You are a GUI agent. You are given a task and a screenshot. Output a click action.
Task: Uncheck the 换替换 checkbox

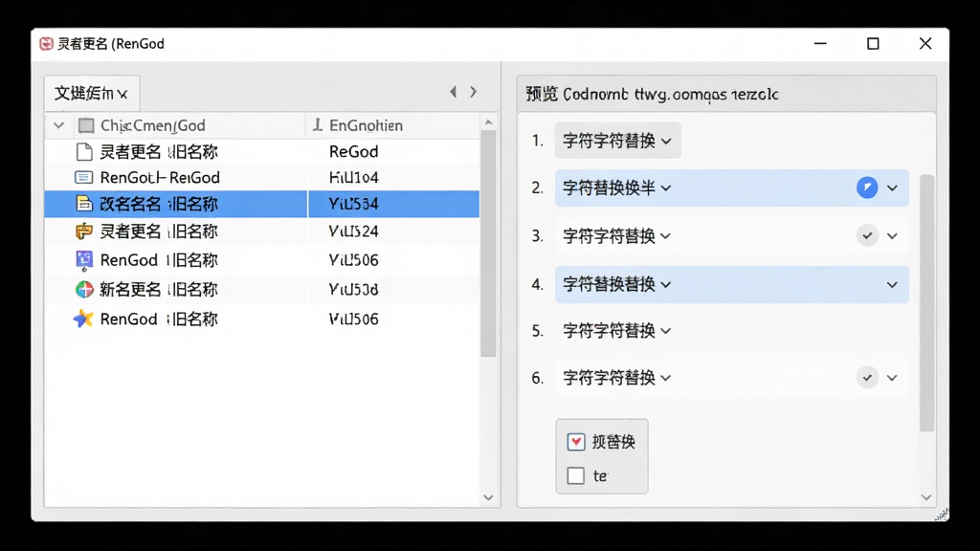pos(575,442)
